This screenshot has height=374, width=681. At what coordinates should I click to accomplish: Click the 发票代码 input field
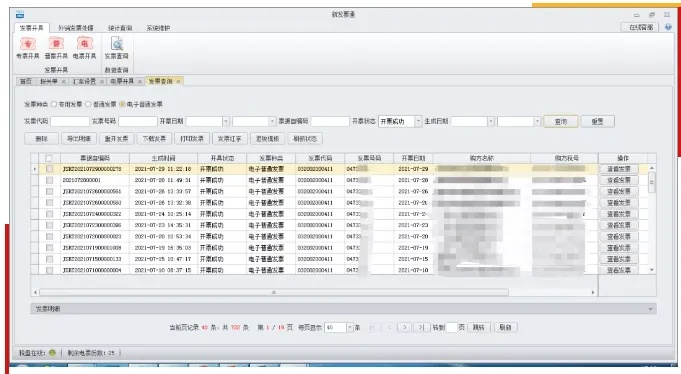(x=69, y=121)
